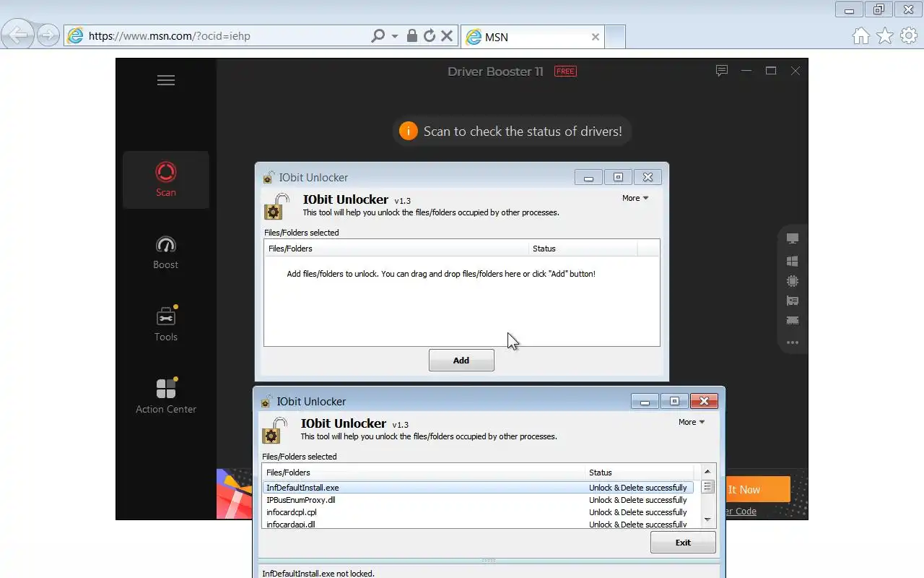Show graphics card info in right panel
This screenshot has height=578, width=924.
[x=793, y=301]
